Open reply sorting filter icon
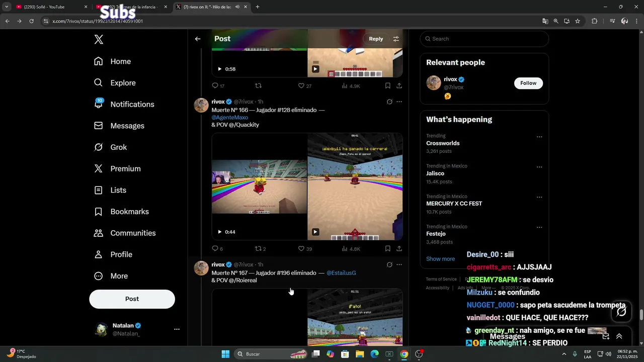The image size is (644, 362). (396, 39)
